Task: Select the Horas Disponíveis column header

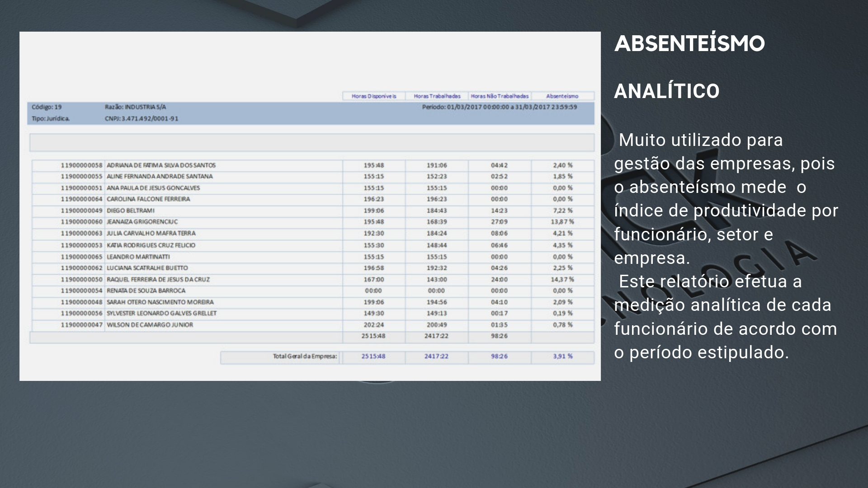Action: tap(373, 96)
